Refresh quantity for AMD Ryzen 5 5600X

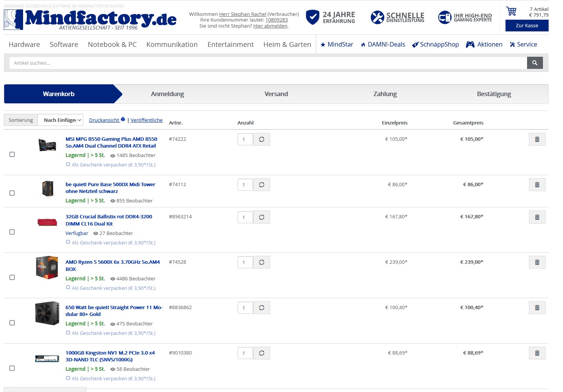(261, 262)
